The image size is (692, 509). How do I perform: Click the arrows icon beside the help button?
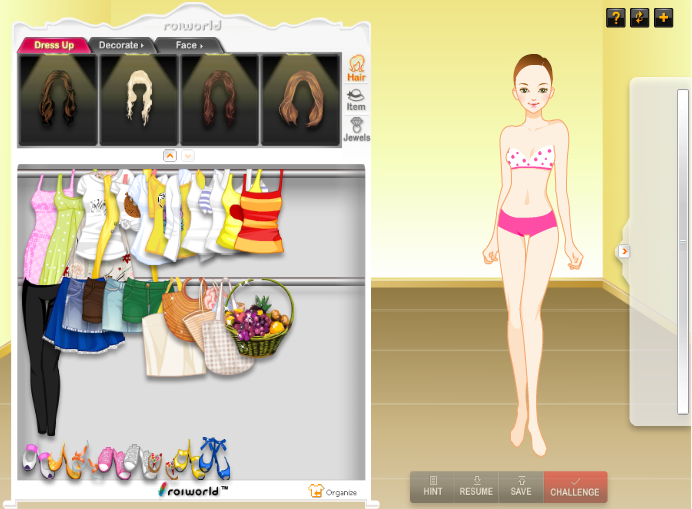(640, 18)
